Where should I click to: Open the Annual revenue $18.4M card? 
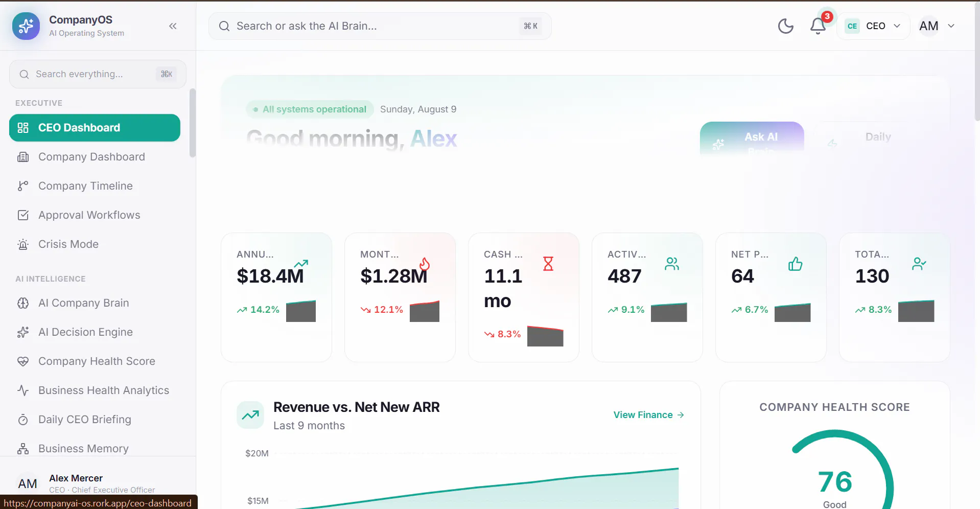coord(276,297)
